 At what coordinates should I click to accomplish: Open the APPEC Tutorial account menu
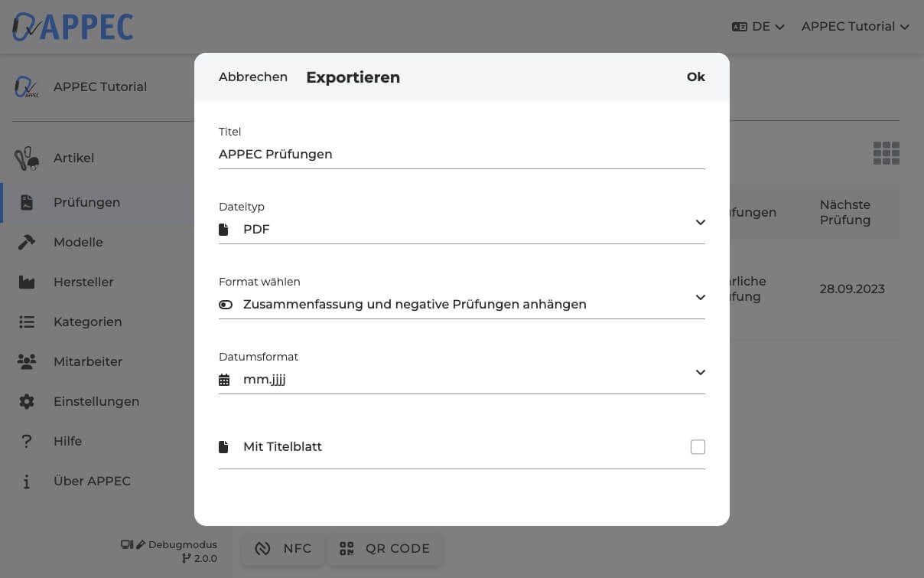[854, 27]
